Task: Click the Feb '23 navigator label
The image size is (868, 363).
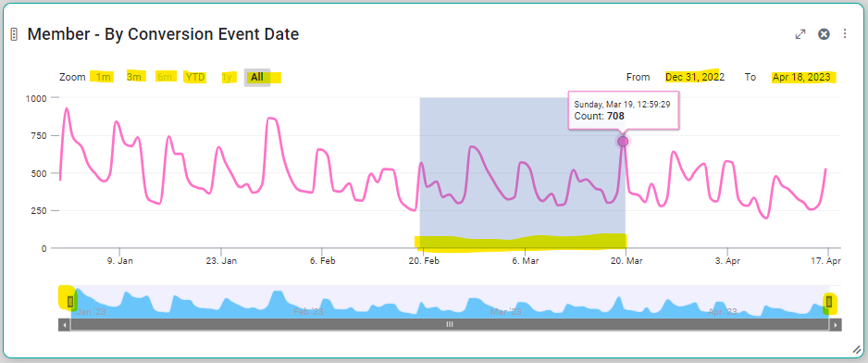Action: pos(308,312)
